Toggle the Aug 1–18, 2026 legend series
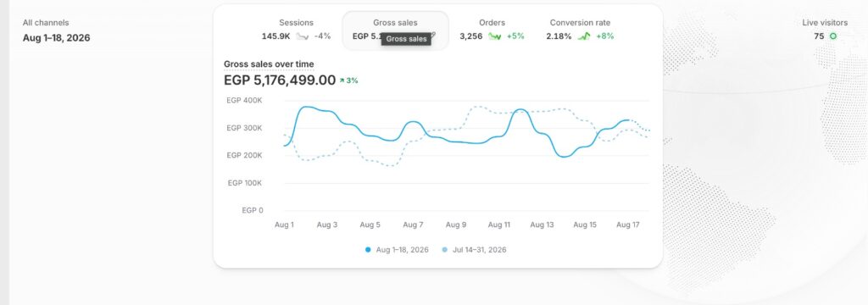Screen dimensions: 868x305 point(397,250)
